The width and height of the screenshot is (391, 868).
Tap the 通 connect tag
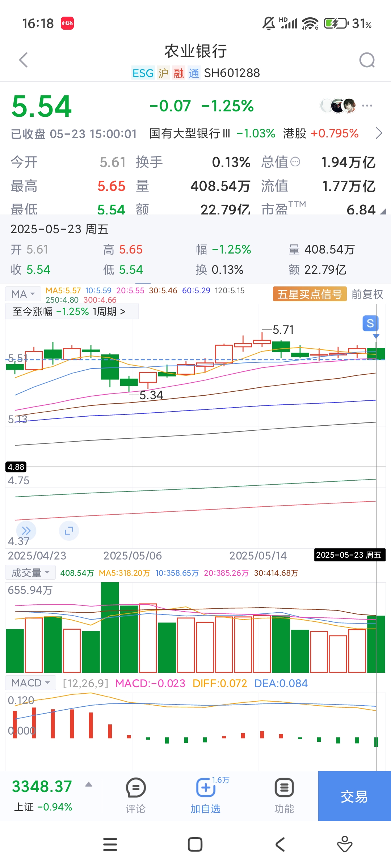[x=194, y=73]
